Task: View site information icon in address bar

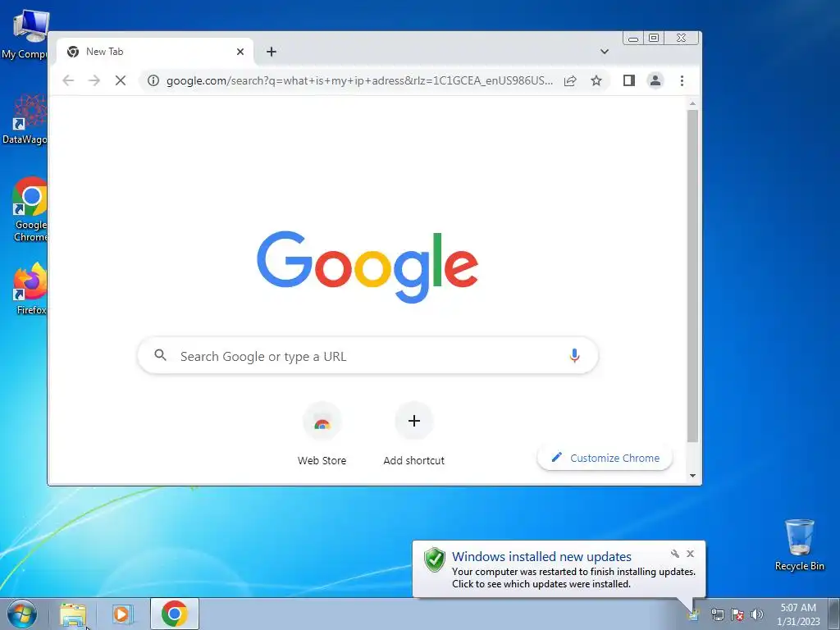Action: click(153, 80)
